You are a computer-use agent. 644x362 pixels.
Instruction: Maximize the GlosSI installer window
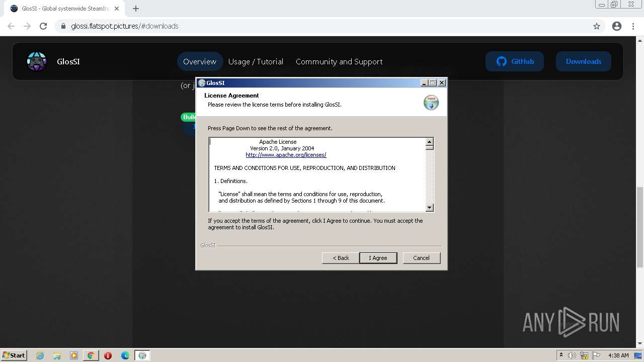433,83
